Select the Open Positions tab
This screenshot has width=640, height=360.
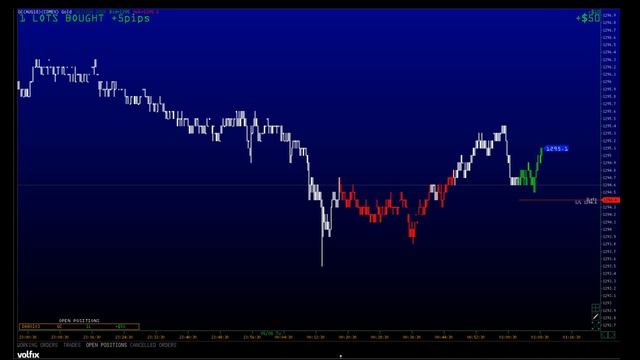[106, 345]
